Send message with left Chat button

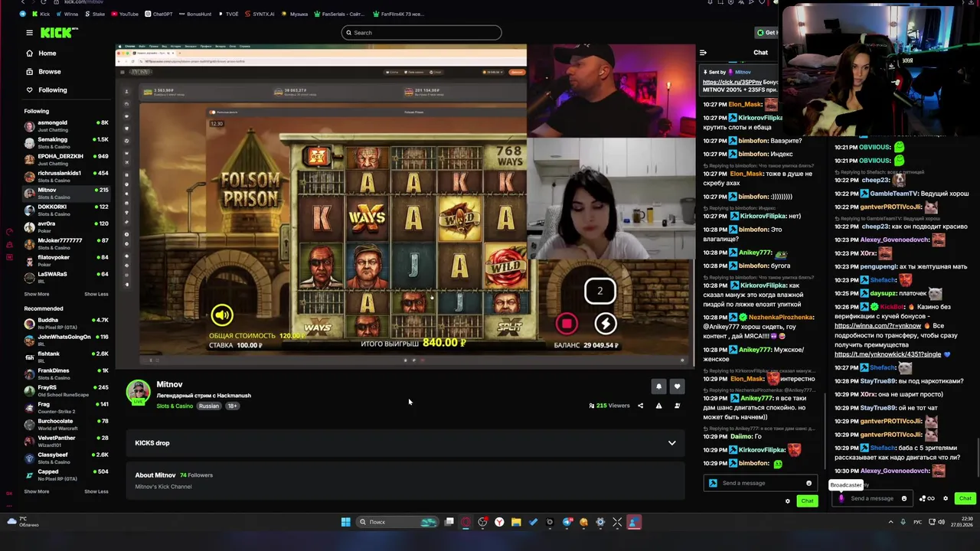807,501
